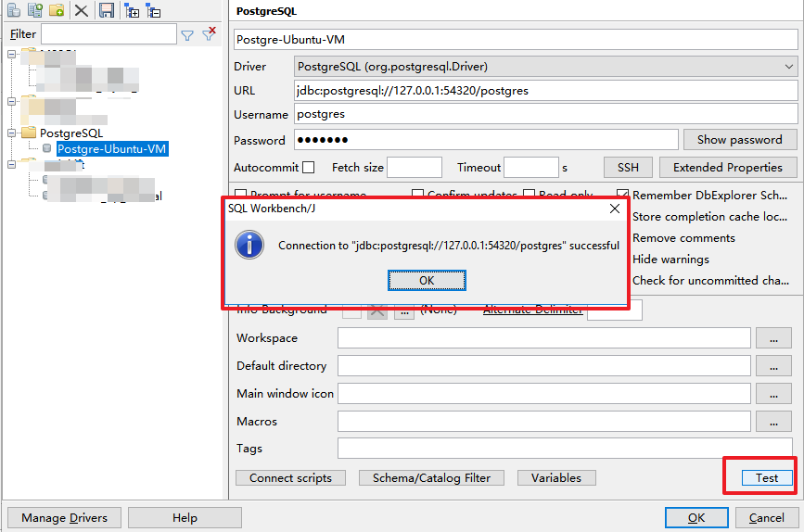Click the copy profile icon
The height and width of the screenshot is (532, 804).
(35, 10)
